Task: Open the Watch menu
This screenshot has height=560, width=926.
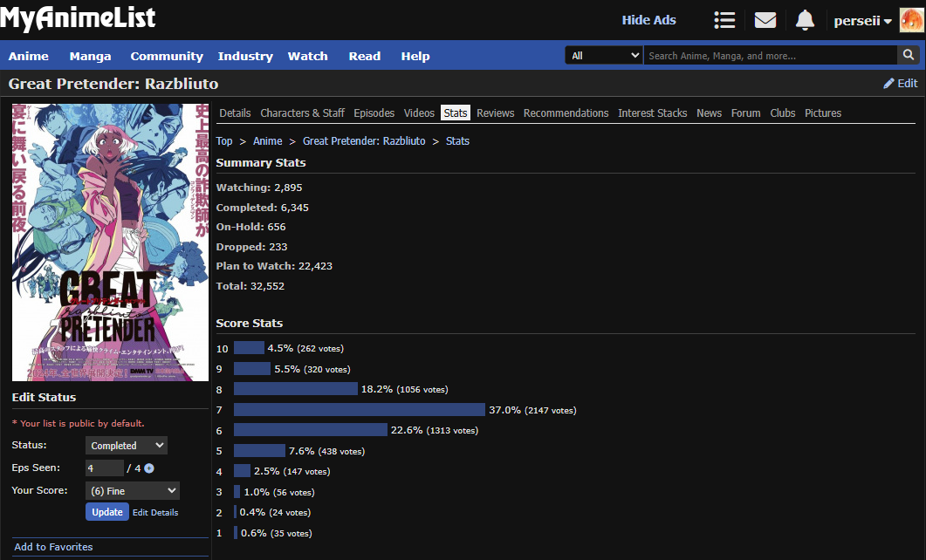Action: point(308,56)
